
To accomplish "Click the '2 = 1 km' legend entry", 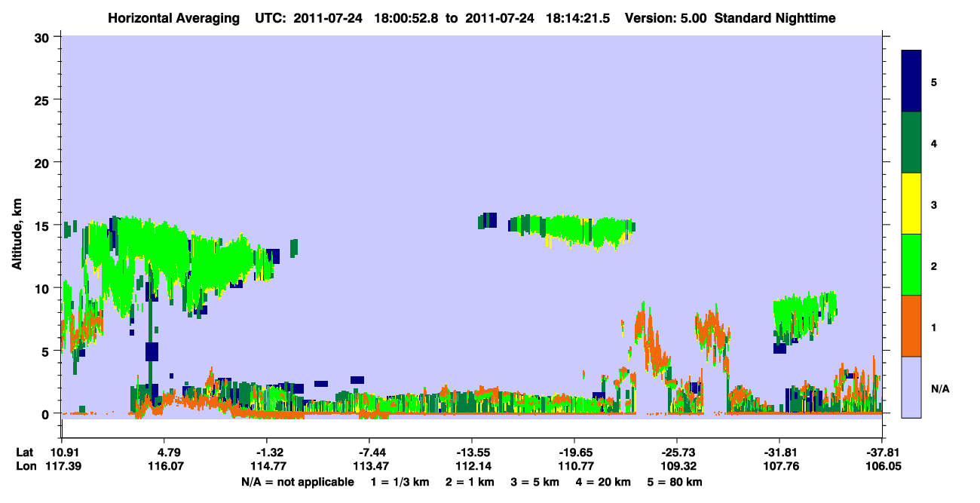I will pyautogui.click(x=471, y=482).
